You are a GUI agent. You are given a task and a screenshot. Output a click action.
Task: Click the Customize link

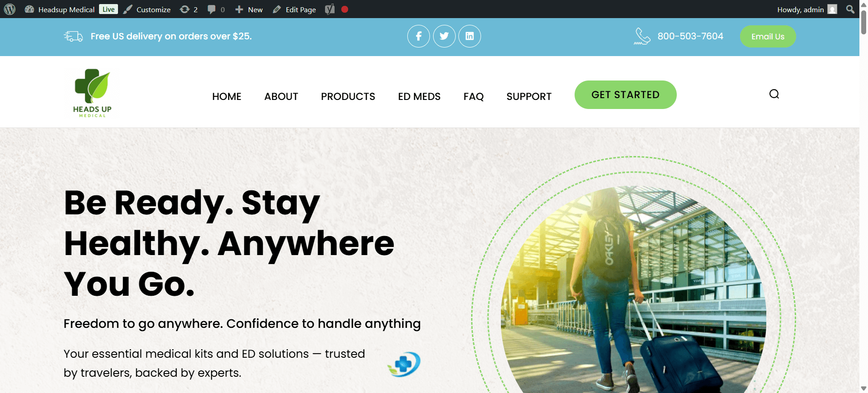pyautogui.click(x=147, y=9)
